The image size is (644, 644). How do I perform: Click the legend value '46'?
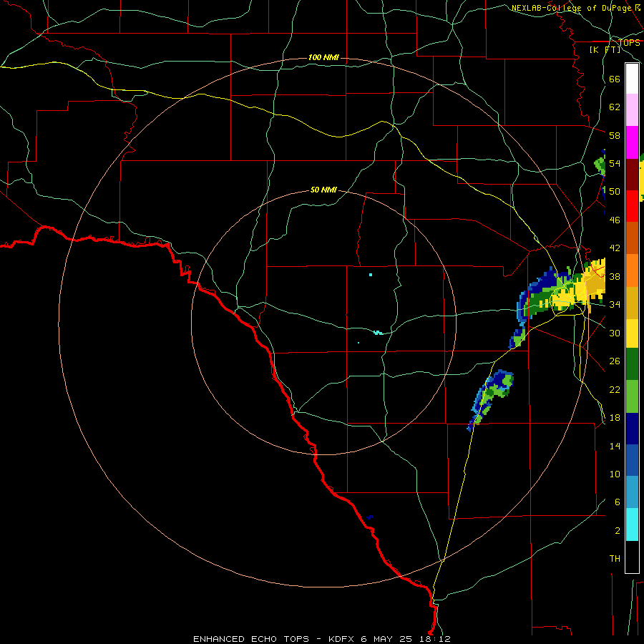615,220
